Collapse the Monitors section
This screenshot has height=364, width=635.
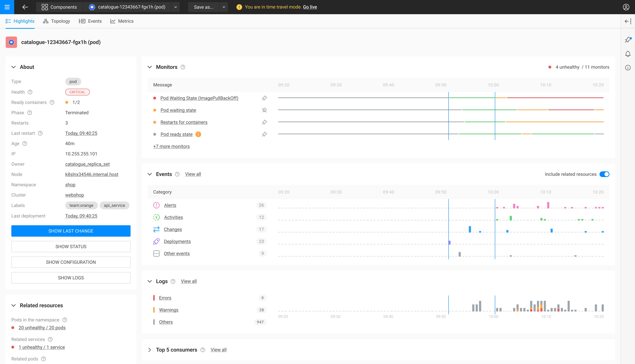[x=150, y=67]
